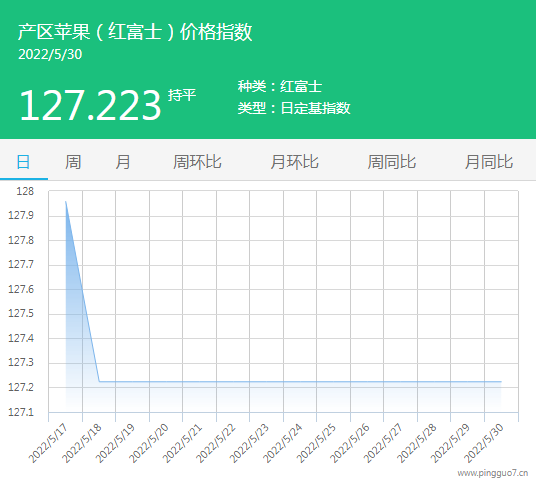
Task: Switch to the 周 weekly tab
Action: 73,162
